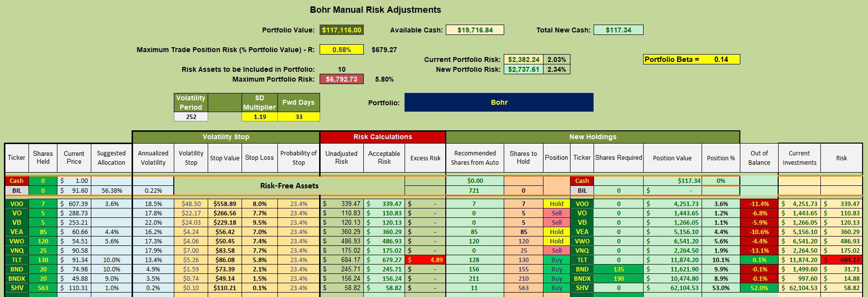Click the TLT ticker in the first column

pyautogui.click(x=17, y=260)
